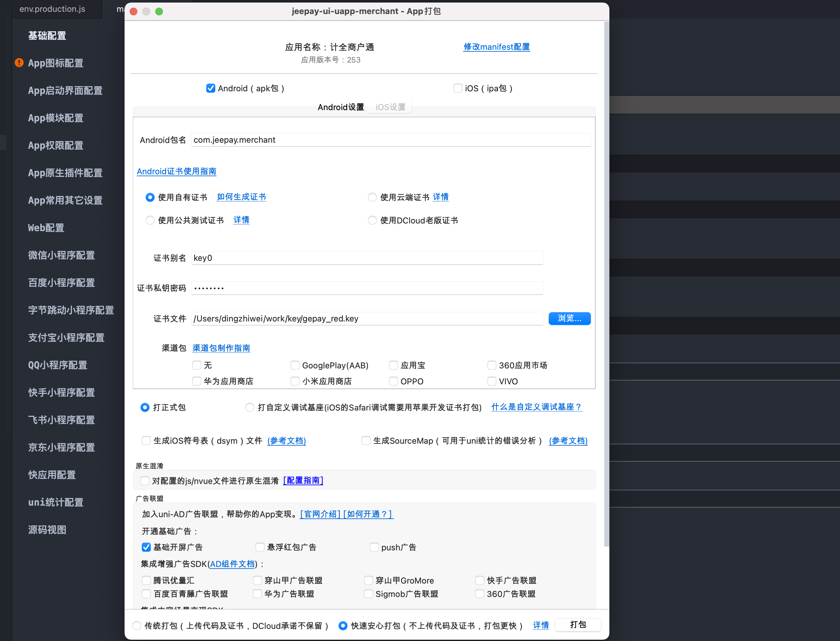Open App常用其它设置 section
Image resolution: width=840 pixels, height=641 pixels.
pos(65,200)
